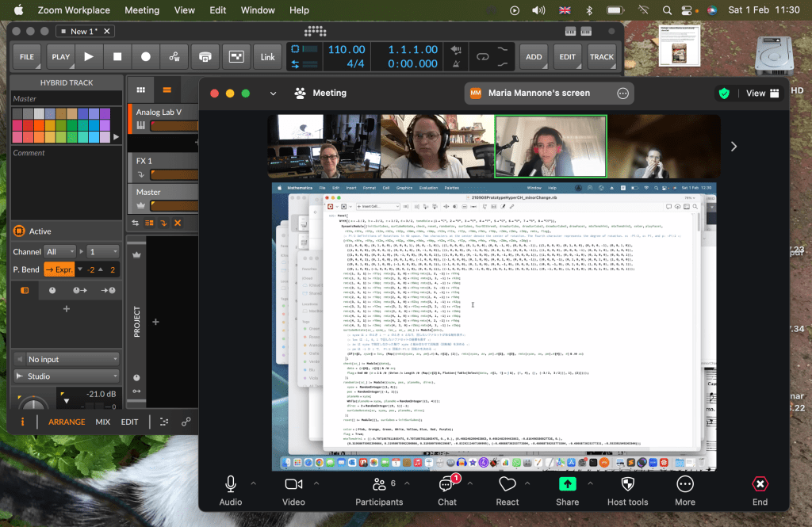Click the green Share screen icon
Screen dimensions: 812x527
tap(567, 483)
